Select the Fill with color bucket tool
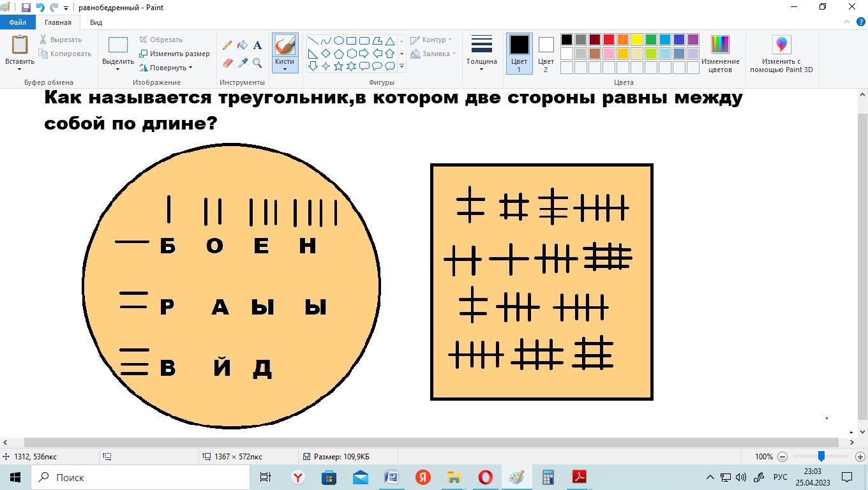This screenshot has width=868, height=490. tap(242, 45)
